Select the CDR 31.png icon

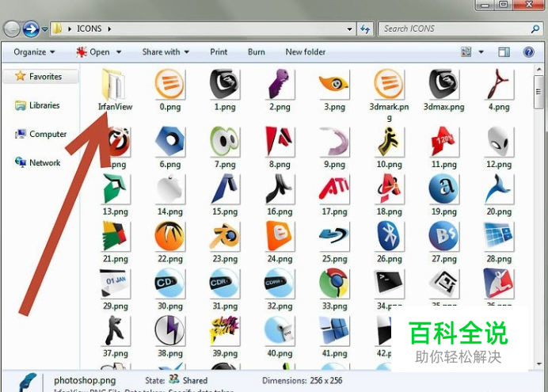tap(224, 284)
